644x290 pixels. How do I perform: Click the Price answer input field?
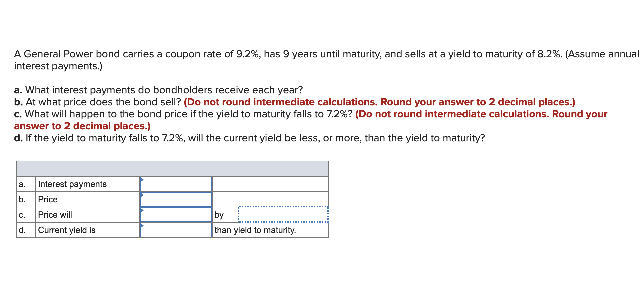[x=176, y=199]
